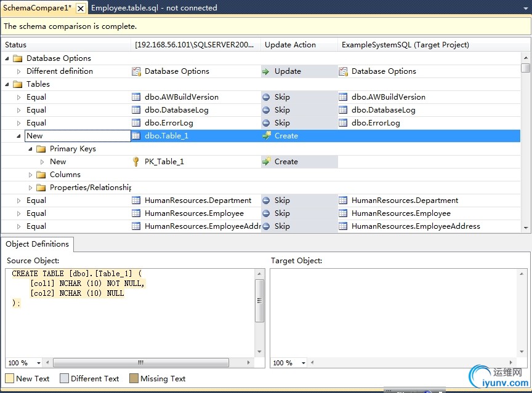Expand the Properties/Relationships folder
This screenshot has width=532, height=393.
pyautogui.click(x=30, y=188)
